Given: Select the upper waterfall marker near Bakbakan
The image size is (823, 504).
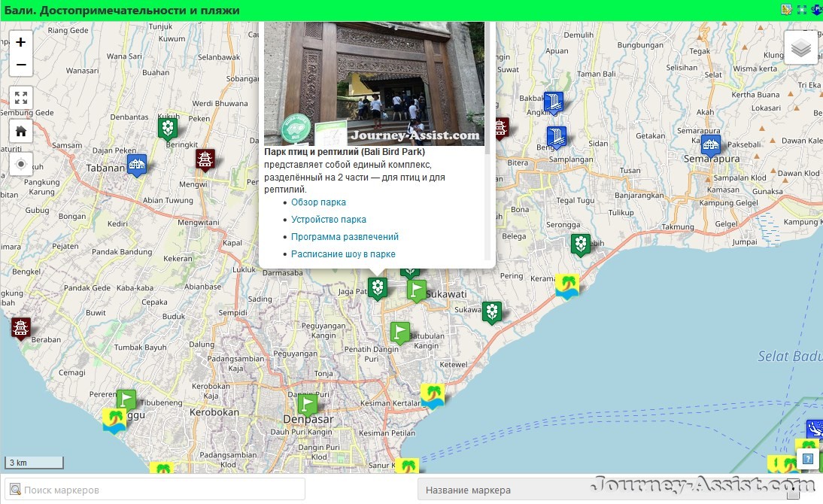Looking at the screenshot, I should pyautogui.click(x=553, y=103).
